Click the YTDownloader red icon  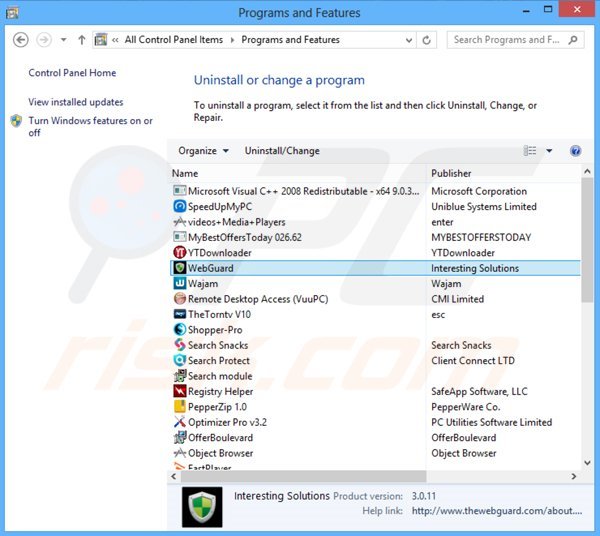tap(179, 253)
